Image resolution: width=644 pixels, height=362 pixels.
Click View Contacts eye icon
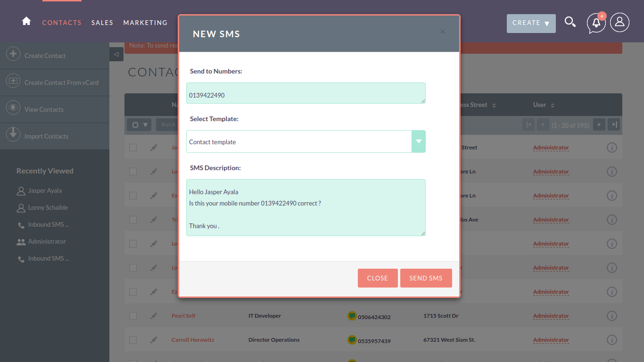click(x=13, y=107)
